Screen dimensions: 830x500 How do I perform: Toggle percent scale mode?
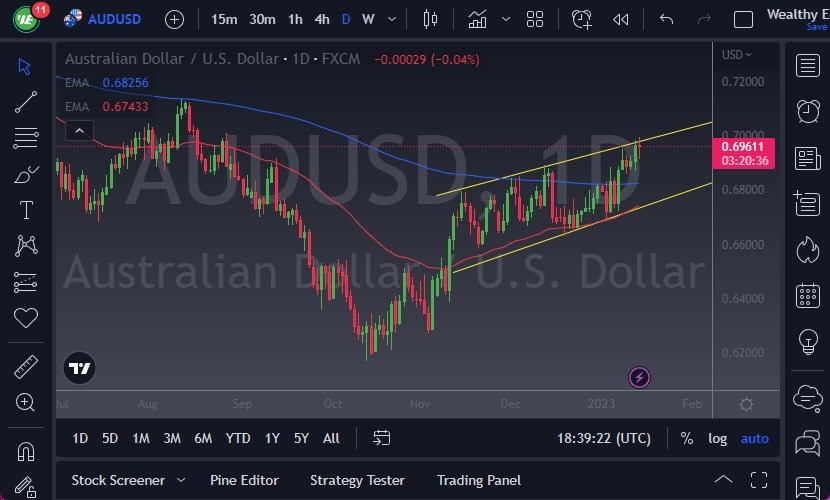687,438
